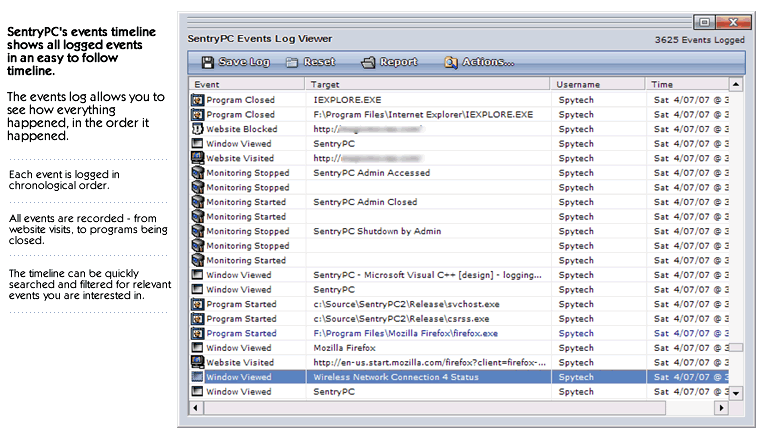
Task: Click time cell of IEXPLORE.EXE row
Action: click(691, 100)
